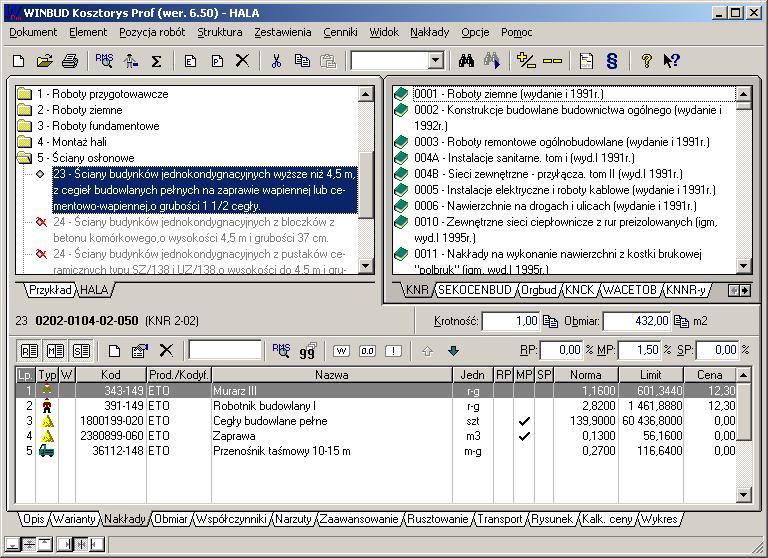768x558 pixels.
Task: Toggle the S filter button
Action: click(x=81, y=351)
